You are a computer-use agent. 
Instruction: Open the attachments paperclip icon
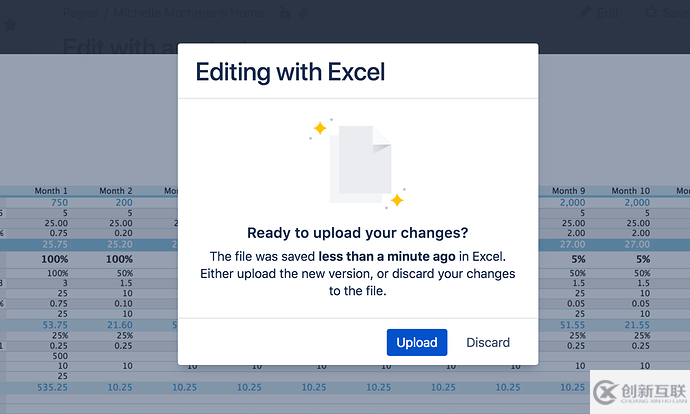tap(304, 13)
